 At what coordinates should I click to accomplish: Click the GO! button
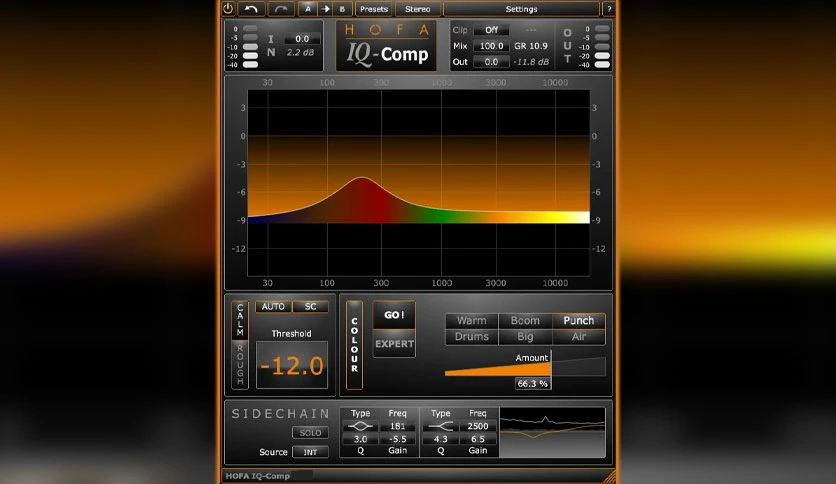coord(394,315)
